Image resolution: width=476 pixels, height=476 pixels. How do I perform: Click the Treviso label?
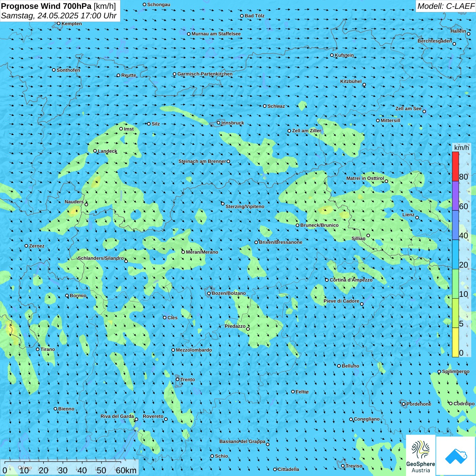coord(354,466)
